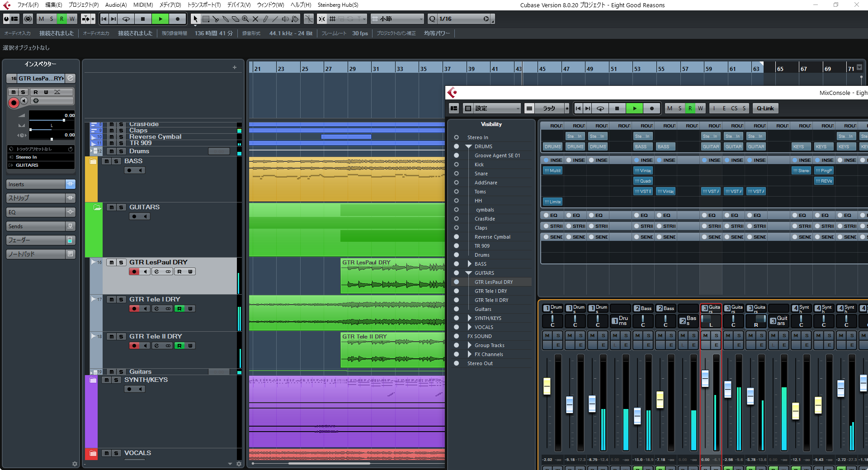Toggle Read automation on GTR Tele I DRY
This screenshot has height=470, width=868.
click(x=179, y=309)
